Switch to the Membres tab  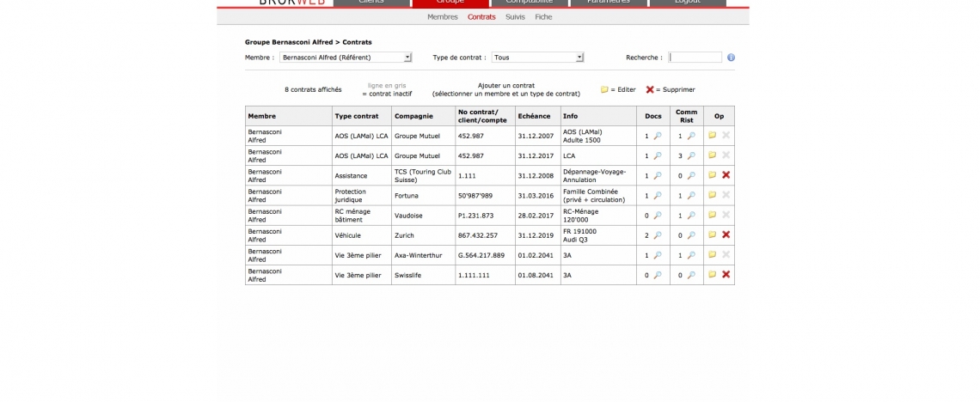(443, 17)
